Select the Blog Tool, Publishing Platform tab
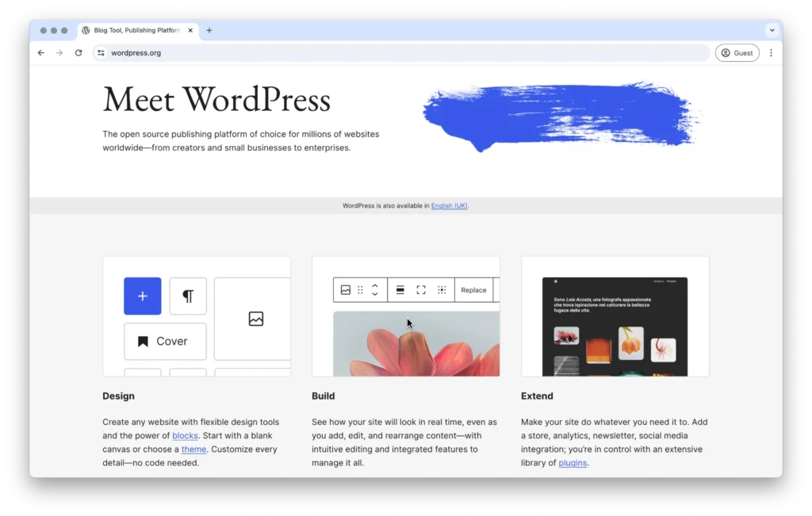The image size is (812, 516). pyautogui.click(x=138, y=31)
